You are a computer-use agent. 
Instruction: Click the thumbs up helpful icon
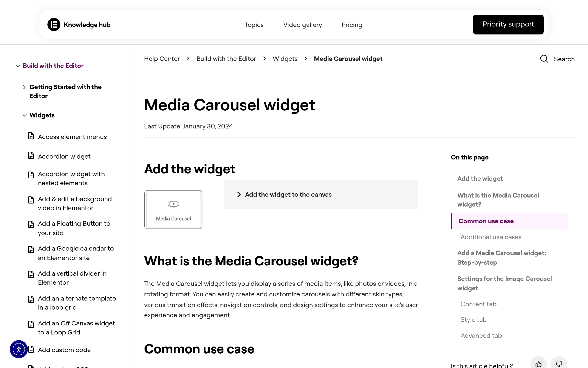[x=538, y=364]
